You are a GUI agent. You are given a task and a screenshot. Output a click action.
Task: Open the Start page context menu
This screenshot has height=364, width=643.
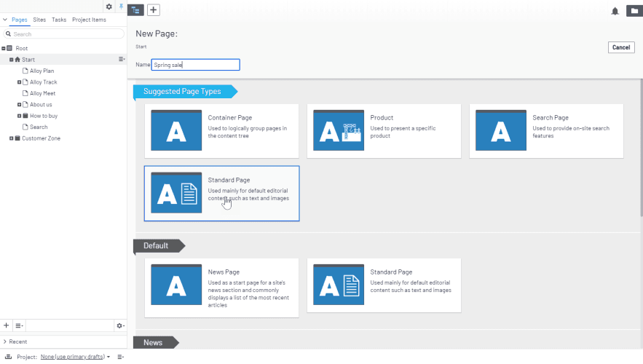[122, 59]
